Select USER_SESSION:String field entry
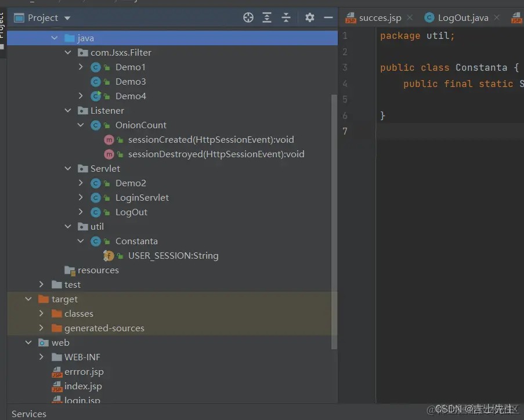This screenshot has height=420, width=524. coord(173,256)
